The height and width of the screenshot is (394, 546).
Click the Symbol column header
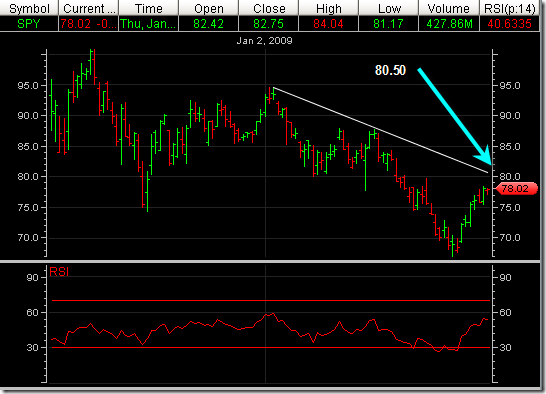pyautogui.click(x=29, y=8)
